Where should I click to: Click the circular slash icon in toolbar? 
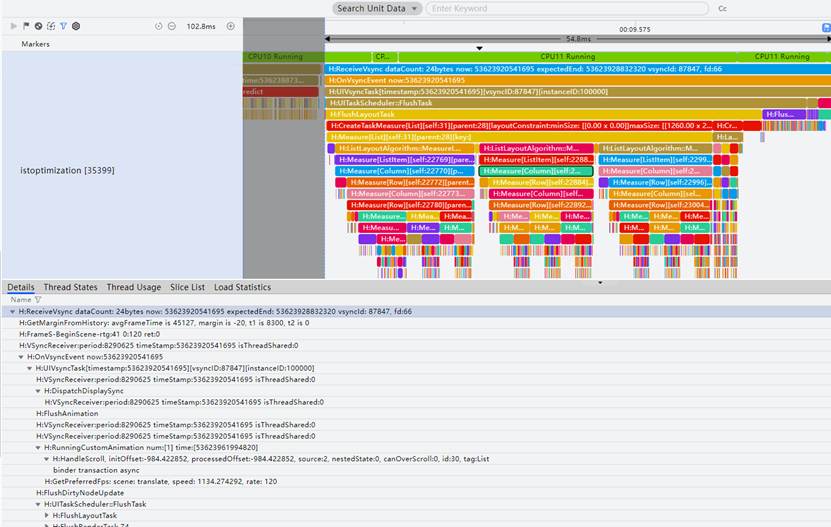(x=38, y=26)
